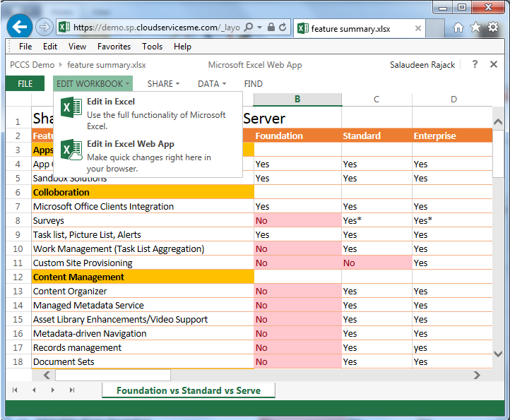Select column B header

[297, 99]
